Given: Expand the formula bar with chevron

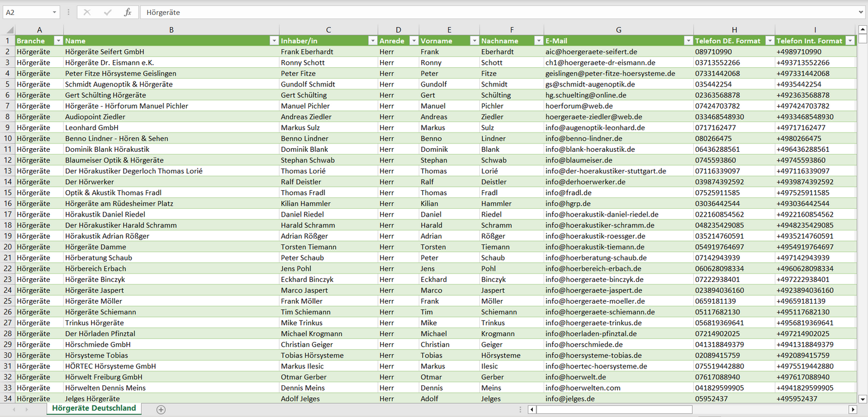Looking at the screenshot, I should point(862,12).
